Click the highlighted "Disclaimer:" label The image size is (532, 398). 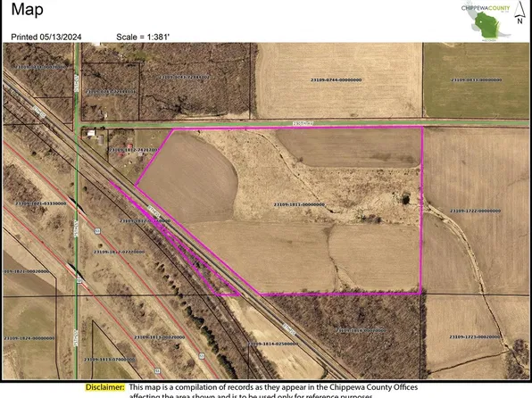[x=105, y=387]
